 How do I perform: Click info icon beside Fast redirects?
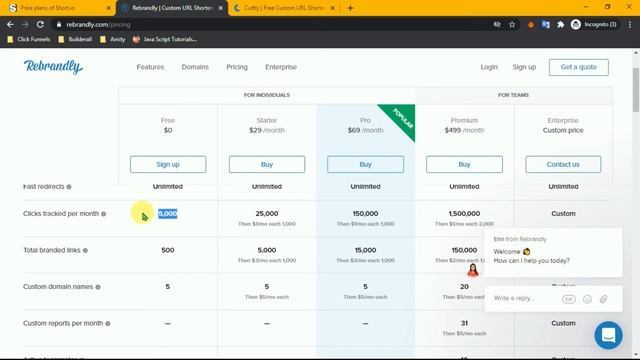point(69,187)
